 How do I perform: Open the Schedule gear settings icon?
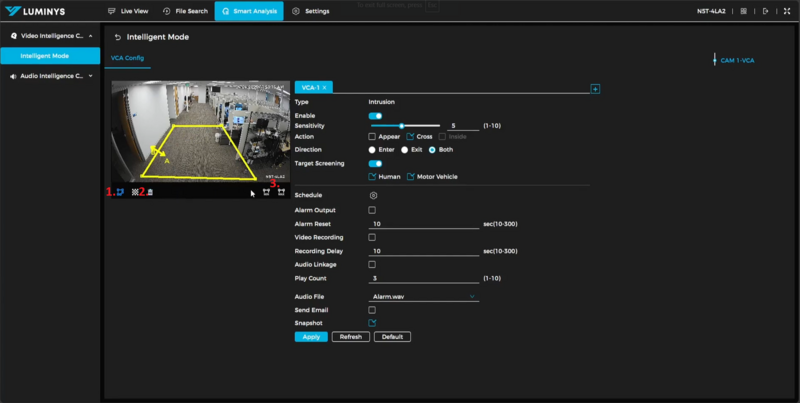click(x=373, y=195)
